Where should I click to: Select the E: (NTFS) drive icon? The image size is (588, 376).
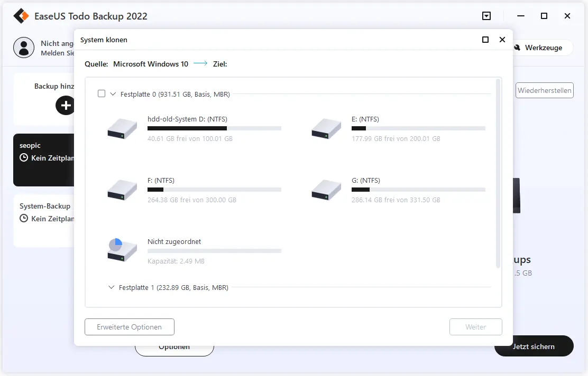(326, 128)
